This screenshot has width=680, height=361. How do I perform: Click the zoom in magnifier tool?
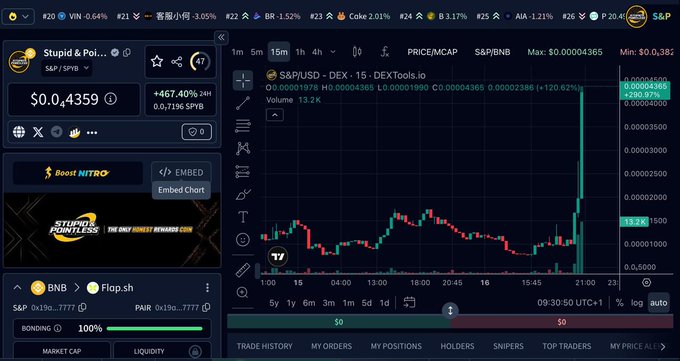(242, 292)
